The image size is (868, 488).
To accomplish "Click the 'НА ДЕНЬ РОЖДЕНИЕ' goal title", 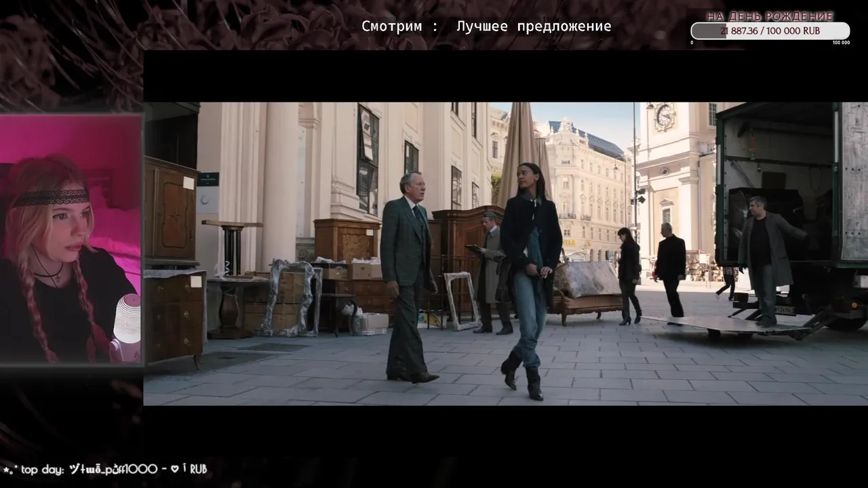I will pyautogui.click(x=770, y=16).
